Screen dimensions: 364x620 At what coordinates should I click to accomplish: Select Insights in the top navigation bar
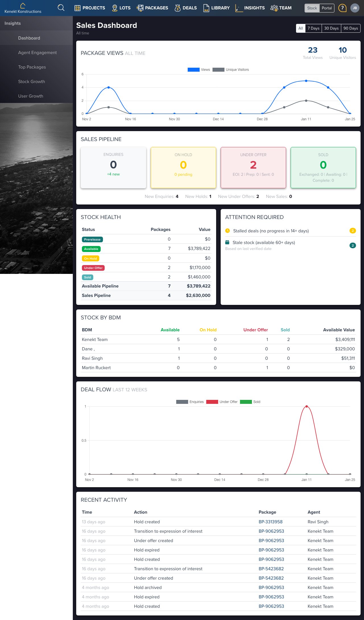(250, 8)
